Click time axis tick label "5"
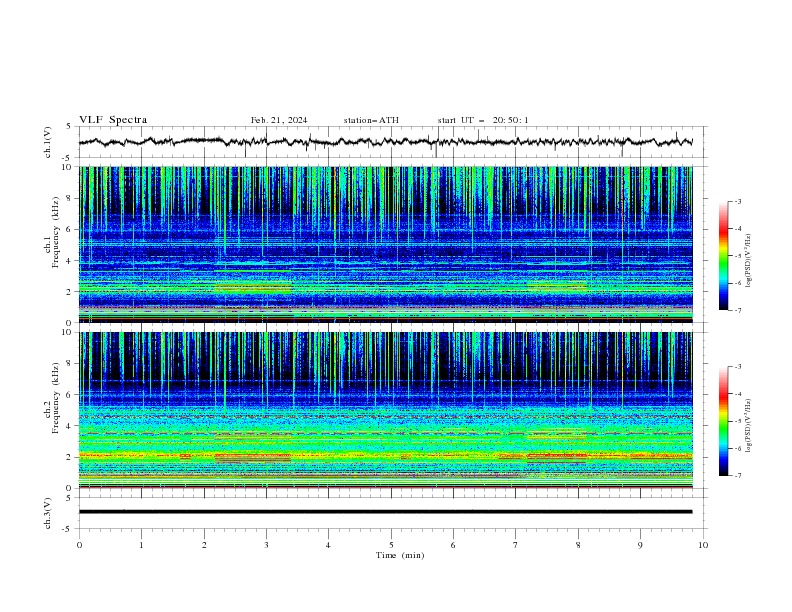This screenshot has height=612, width=792. coord(391,545)
